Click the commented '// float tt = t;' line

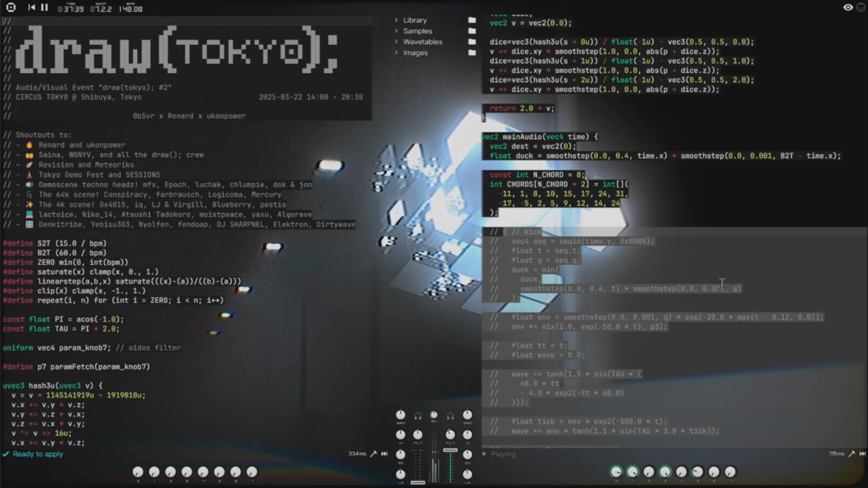pyautogui.click(x=528, y=346)
